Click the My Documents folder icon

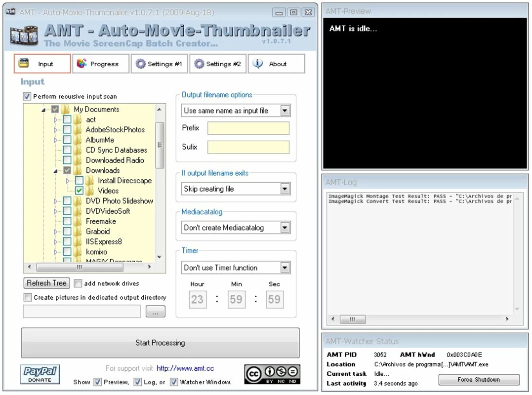tap(66, 109)
